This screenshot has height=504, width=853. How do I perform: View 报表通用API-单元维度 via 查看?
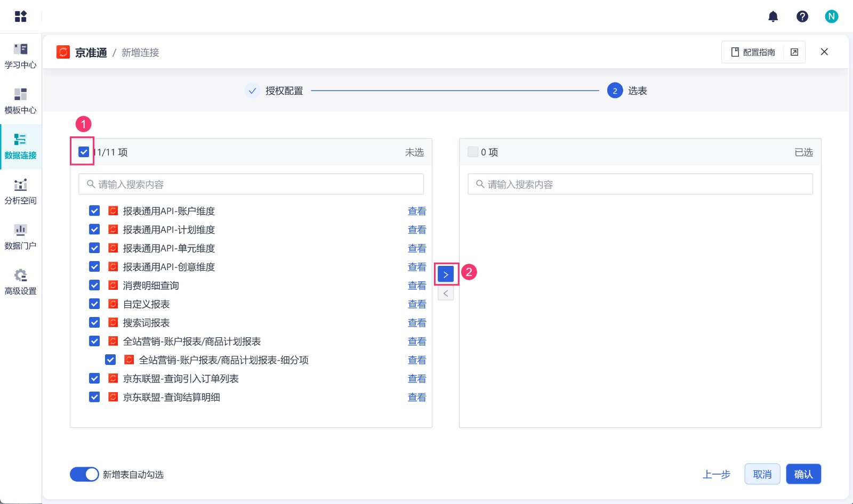(417, 248)
